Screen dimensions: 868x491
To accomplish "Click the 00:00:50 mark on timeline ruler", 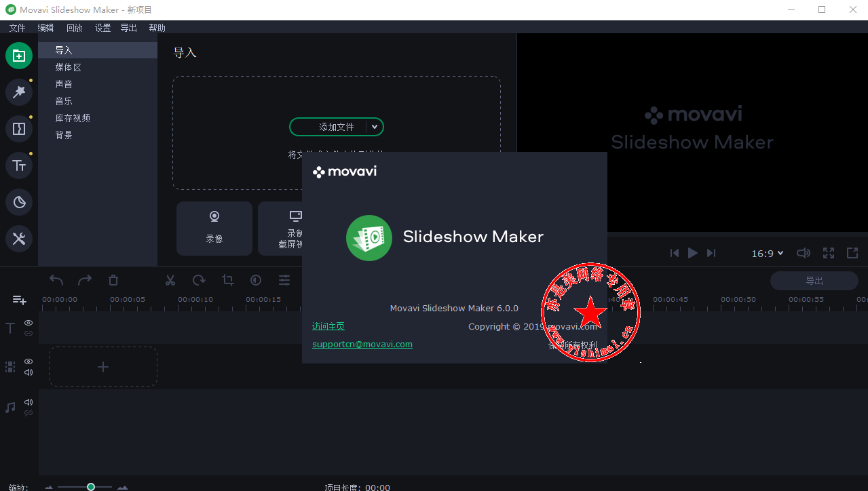I will 738,299.
